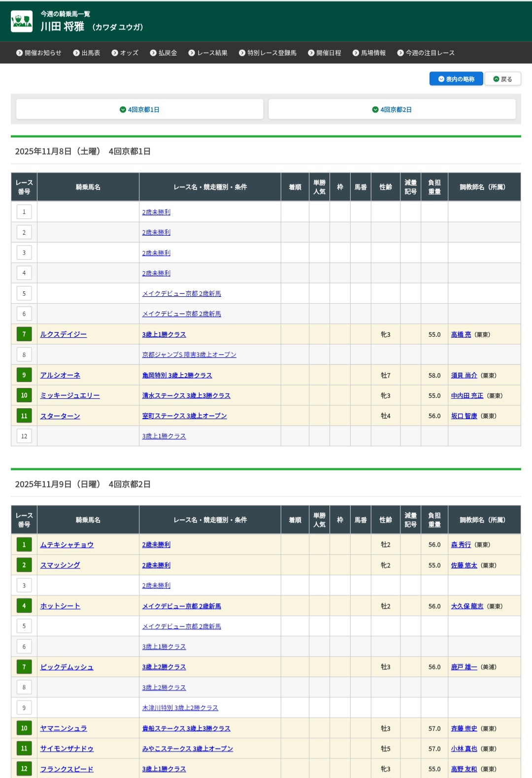Click Sunday race 9 number box
The width and height of the screenshot is (532, 778).
click(24, 708)
